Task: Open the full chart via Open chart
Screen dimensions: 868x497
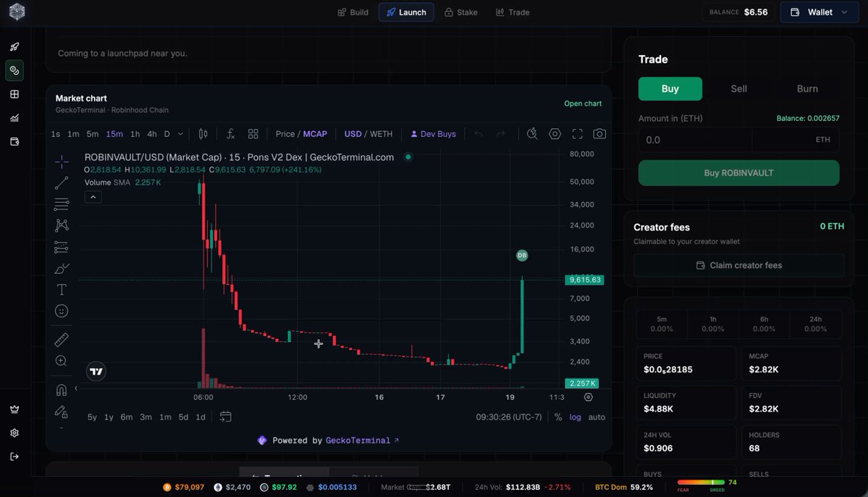Action: click(582, 104)
